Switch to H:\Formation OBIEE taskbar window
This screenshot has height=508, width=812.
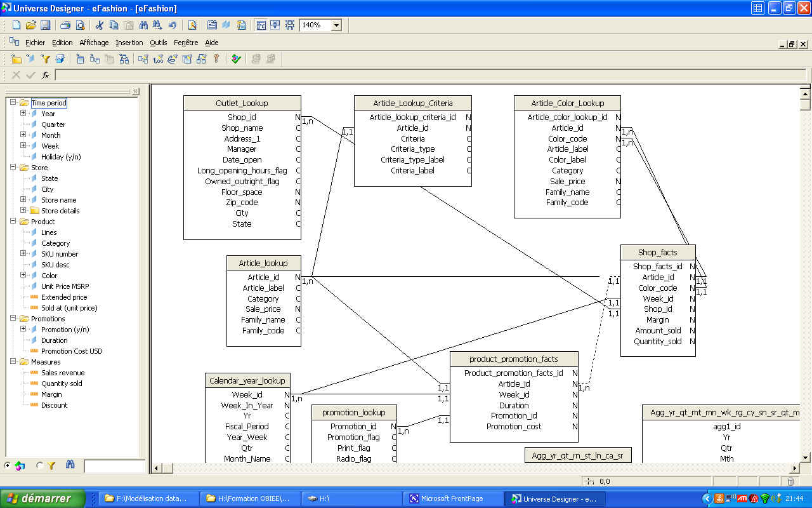(x=250, y=499)
